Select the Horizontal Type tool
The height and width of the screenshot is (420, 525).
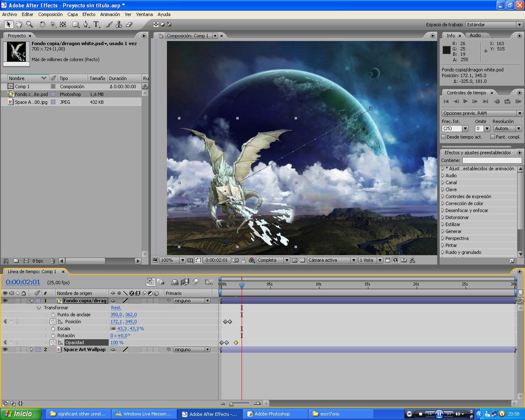96,25
